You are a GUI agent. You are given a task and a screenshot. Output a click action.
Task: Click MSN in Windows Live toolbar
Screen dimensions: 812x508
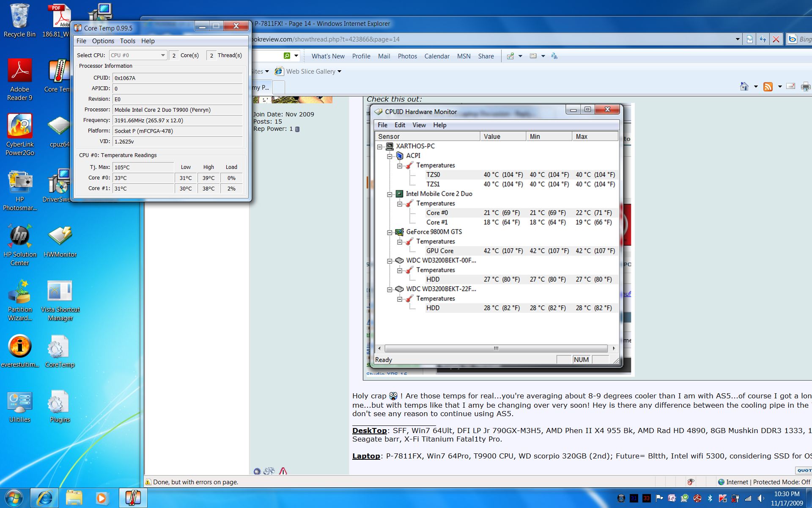[464, 56]
